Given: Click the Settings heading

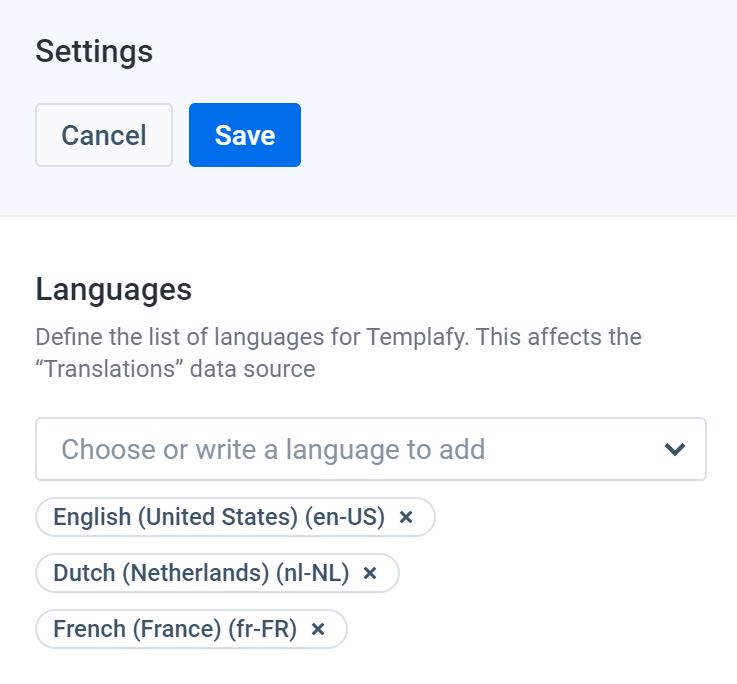Looking at the screenshot, I should [94, 51].
